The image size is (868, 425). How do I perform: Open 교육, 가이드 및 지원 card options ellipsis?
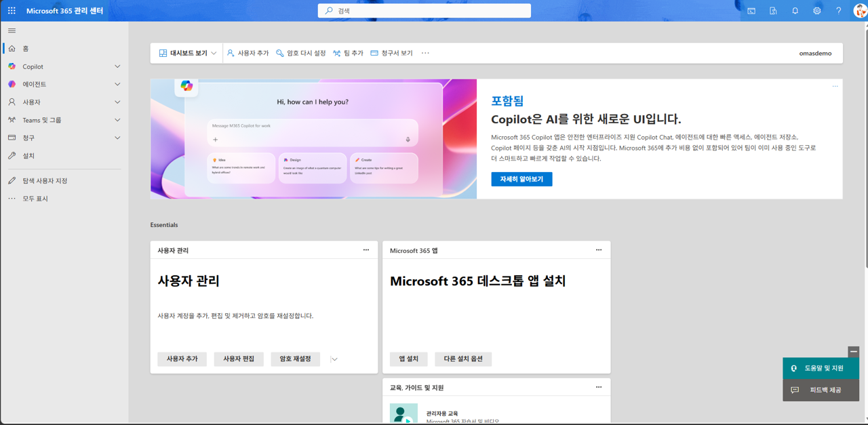click(x=599, y=387)
